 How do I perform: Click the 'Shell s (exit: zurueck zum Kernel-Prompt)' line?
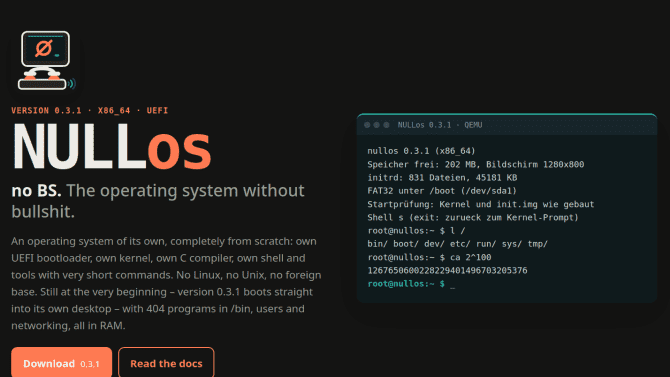pyautogui.click(x=473, y=218)
